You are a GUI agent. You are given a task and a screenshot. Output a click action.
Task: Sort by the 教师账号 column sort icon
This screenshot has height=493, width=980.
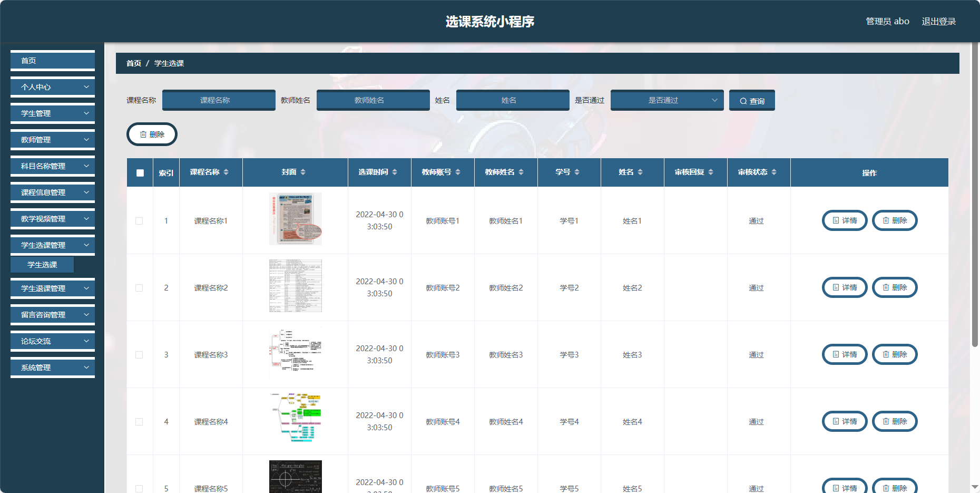(x=458, y=172)
